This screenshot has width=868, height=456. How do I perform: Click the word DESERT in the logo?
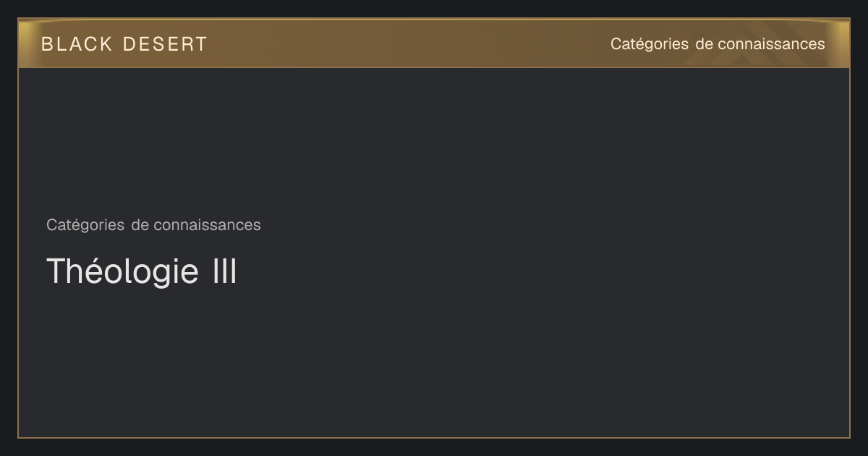click(165, 44)
